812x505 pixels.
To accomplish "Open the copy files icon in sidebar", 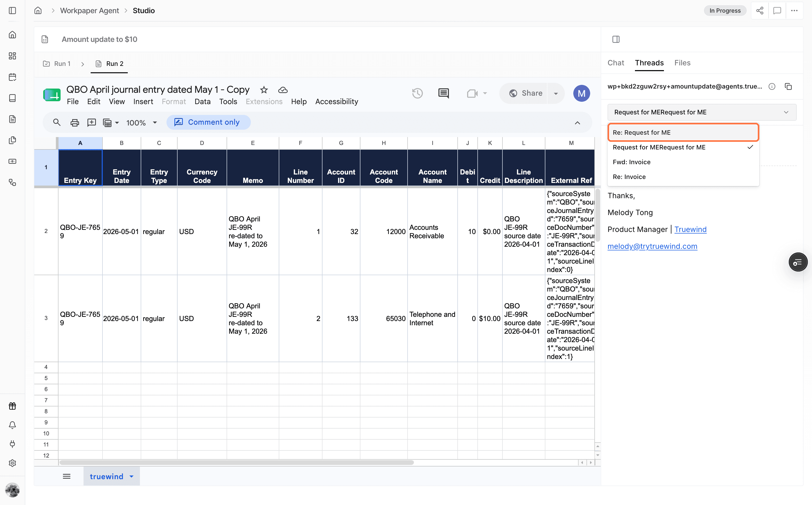I will point(12,140).
